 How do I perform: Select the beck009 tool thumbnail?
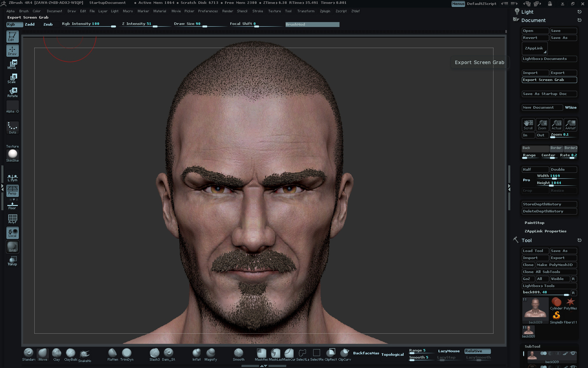[535, 311]
